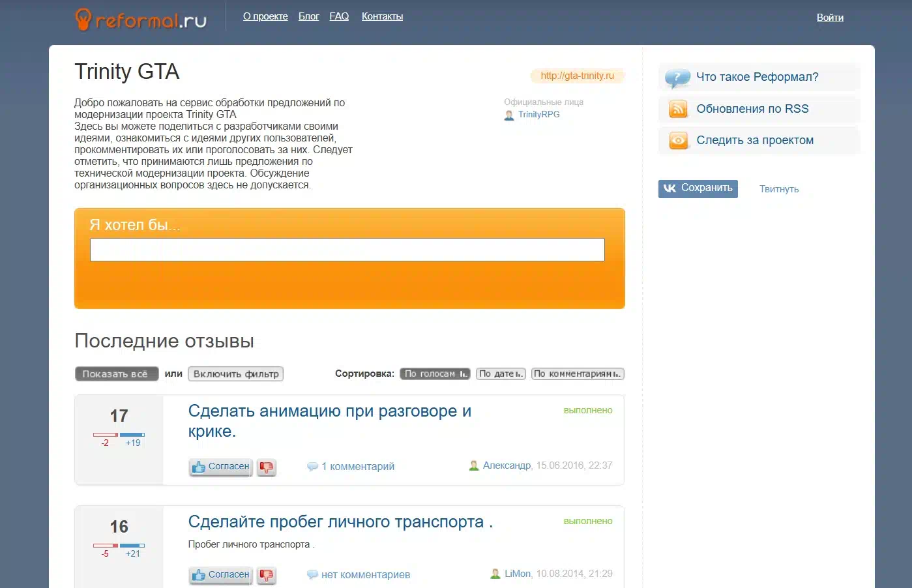Open the О проекте menu link

coord(265,16)
